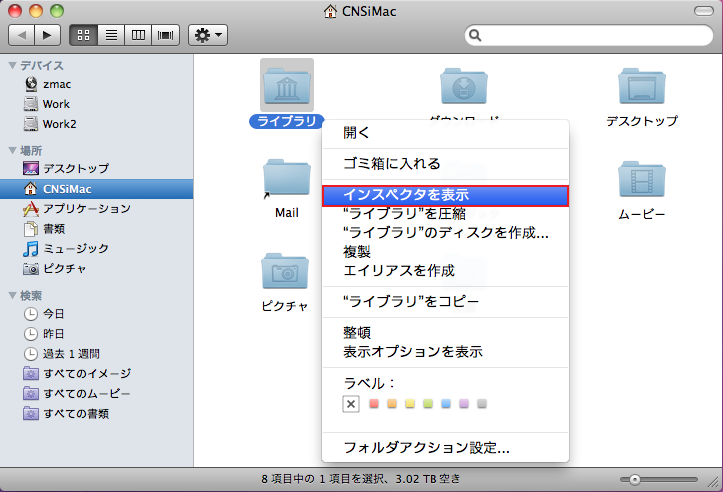Adjust the icon size slider
The width and height of the screenshot is (723, 492).
(x=634, y=479)
